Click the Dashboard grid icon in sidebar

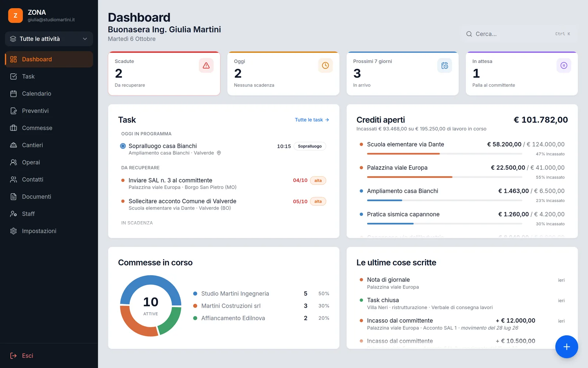pyautogui.click(x=14, y=59)
